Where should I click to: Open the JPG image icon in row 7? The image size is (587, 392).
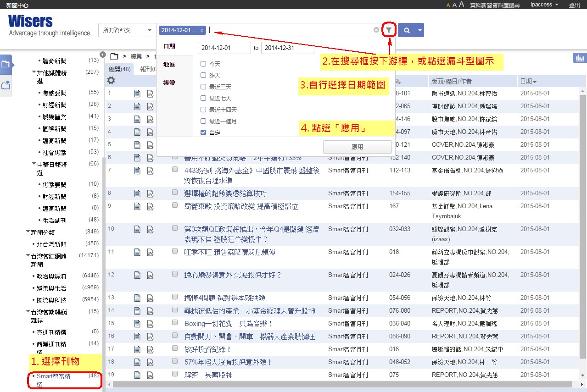tap(150, 171)
